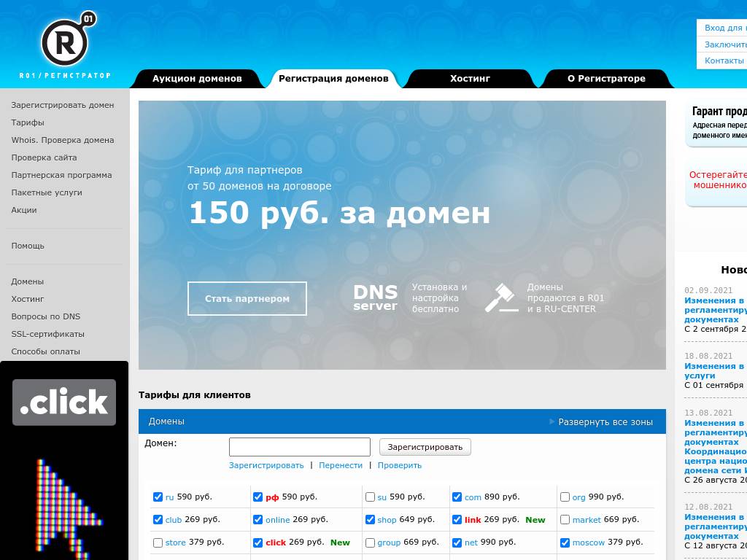Switch to the О Регистраторе tab
Viewport: 747px width, 560px height.
click(606, 78)
